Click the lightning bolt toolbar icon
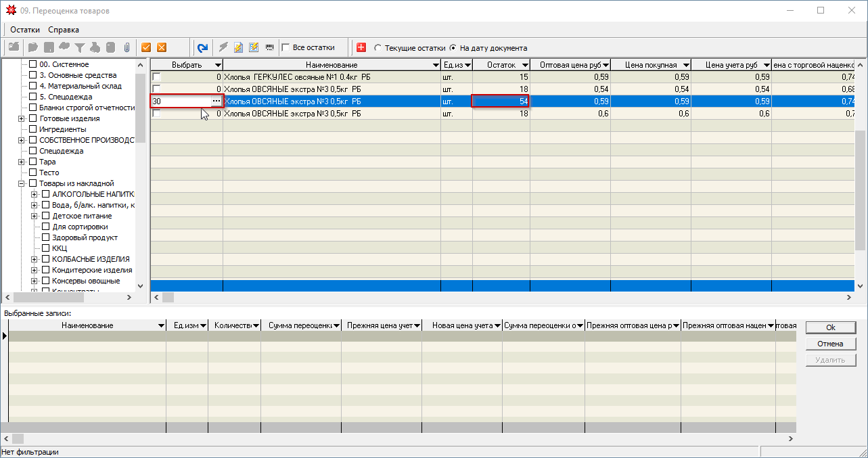The width and height of the screenshot is (868, 458). click(223, 47)
